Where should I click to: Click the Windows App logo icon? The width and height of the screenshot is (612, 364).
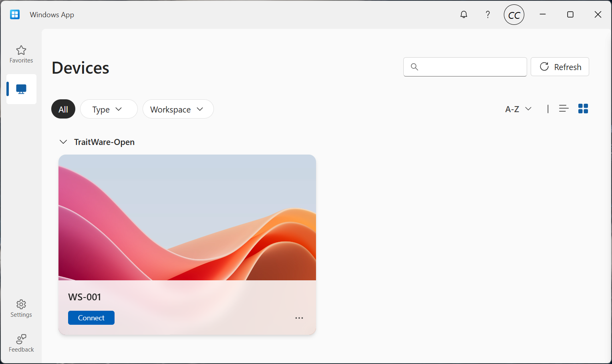click(15, 14)
